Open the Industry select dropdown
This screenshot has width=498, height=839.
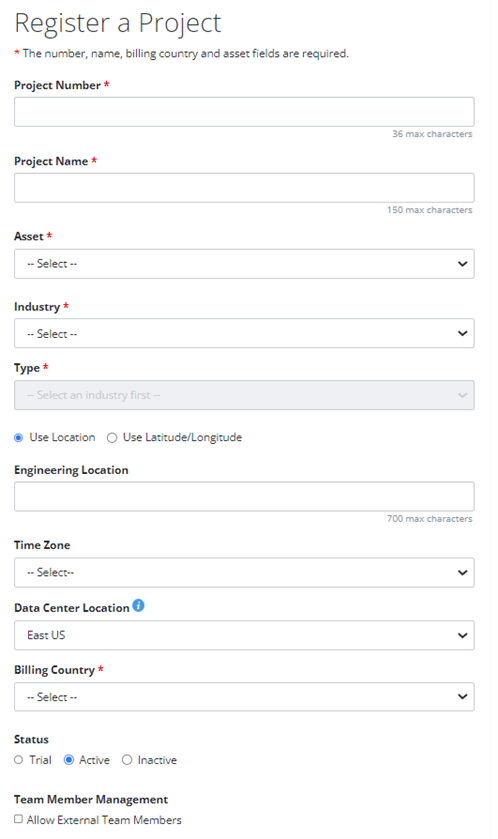pos(244,333)
